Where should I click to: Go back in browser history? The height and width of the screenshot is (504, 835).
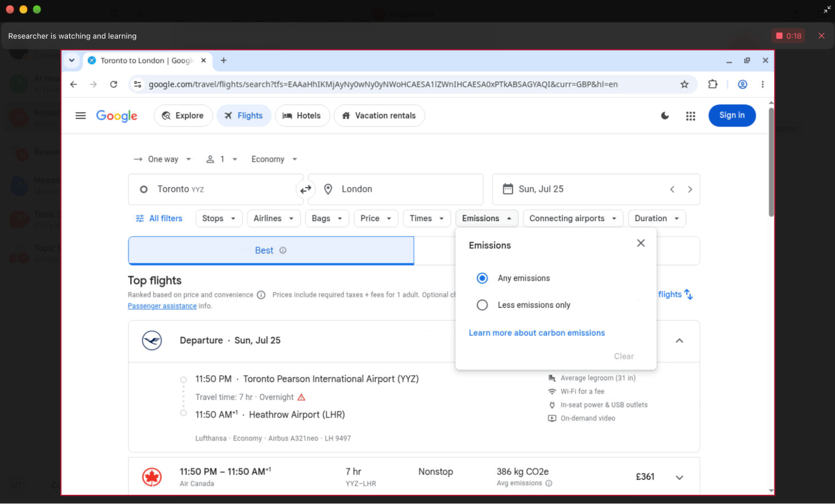[74, 84]
